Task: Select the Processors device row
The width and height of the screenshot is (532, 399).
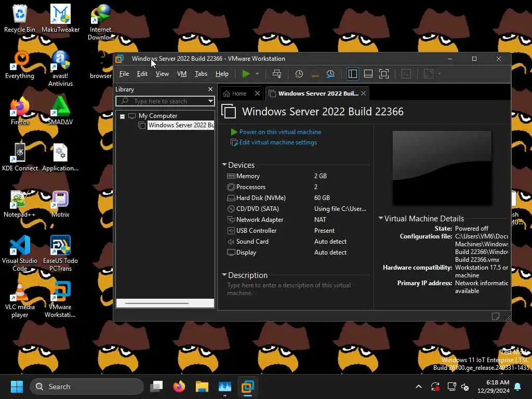Action: 297,187
